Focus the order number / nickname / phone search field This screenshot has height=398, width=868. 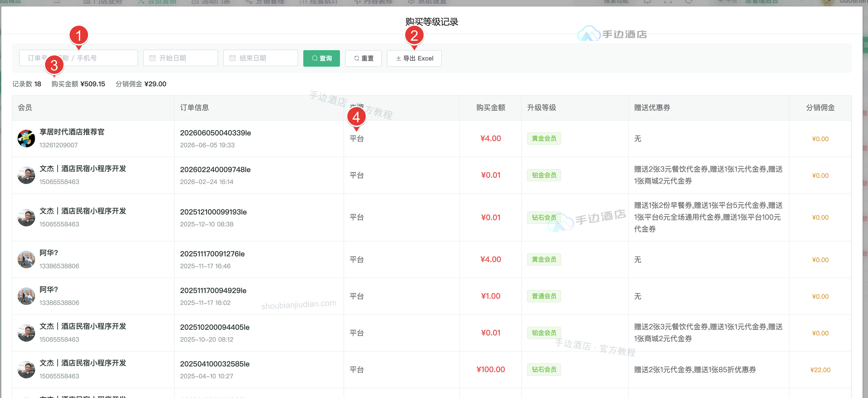point(78,58)
